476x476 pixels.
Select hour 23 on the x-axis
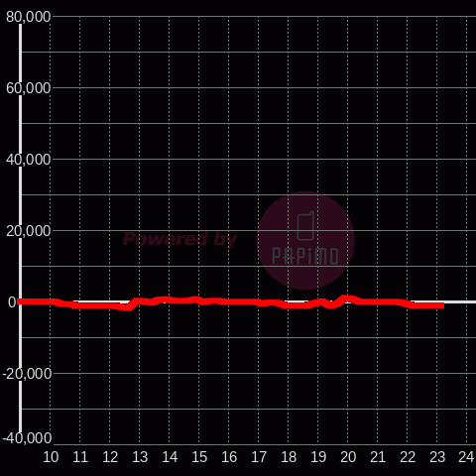click(x=437, y=457)
